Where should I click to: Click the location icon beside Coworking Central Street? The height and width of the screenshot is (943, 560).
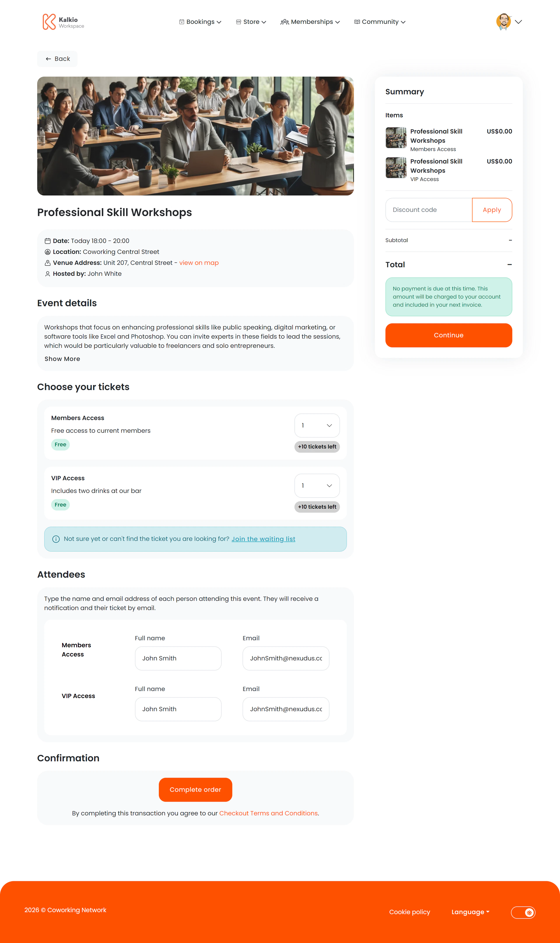coord(47,252)
